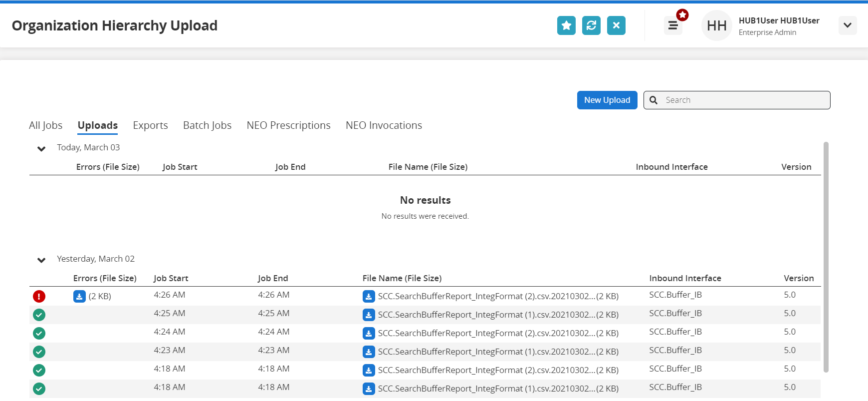This screenshot has height=401, width=868.
Task: Click the refresh icon in header
Action: pos(591,25)
